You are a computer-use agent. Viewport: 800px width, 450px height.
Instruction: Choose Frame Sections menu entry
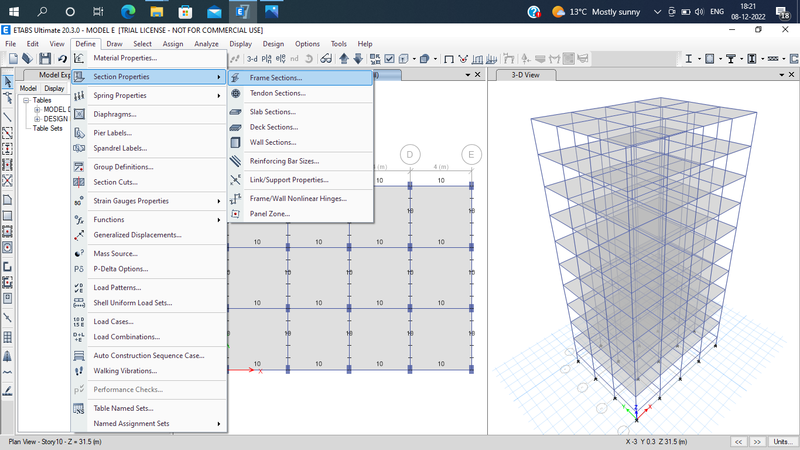301,78
